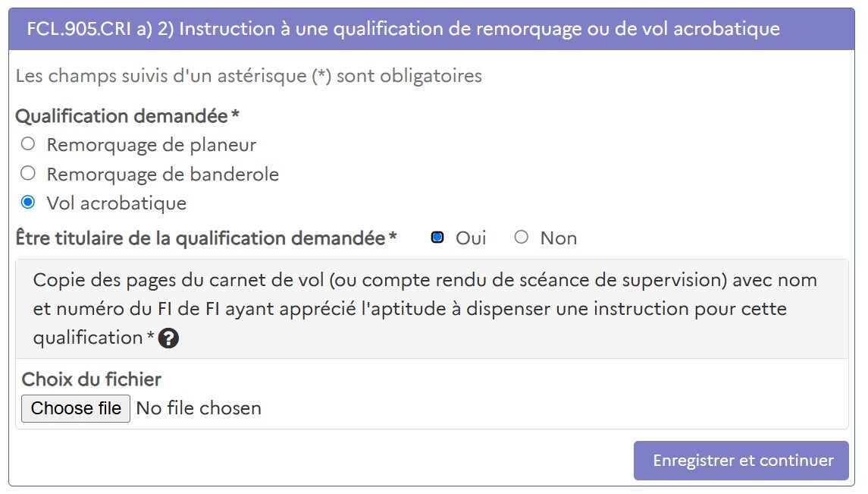Click the "Copie des pages du carnet" description

pyautogui.click(x=425, y=308)
